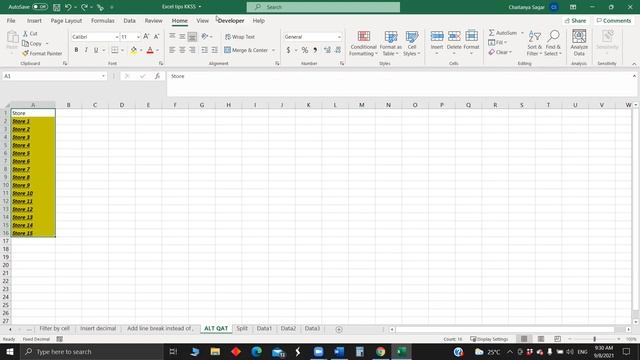This screenshot has height=360, width=640.
Task: Switch to Page Layout view icon
Action: pyautogui.click(x=541, y=339)
